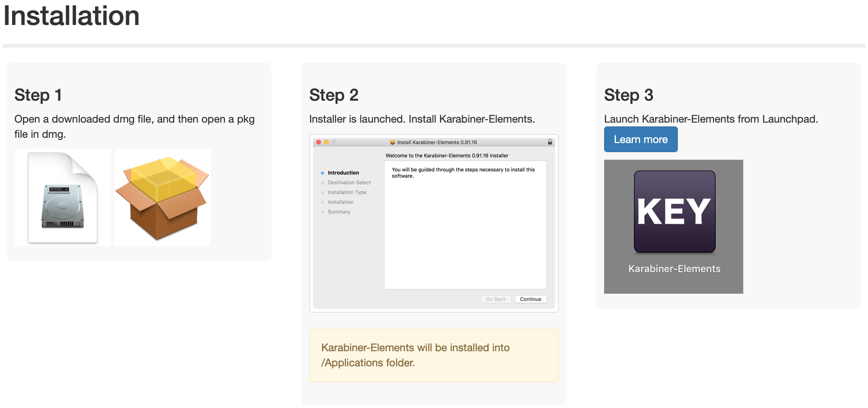Screen dimensions: 868x408
Task: Click the yellow /Applications folder notice box
Action: pyautogui.click(x=434, y=355)
